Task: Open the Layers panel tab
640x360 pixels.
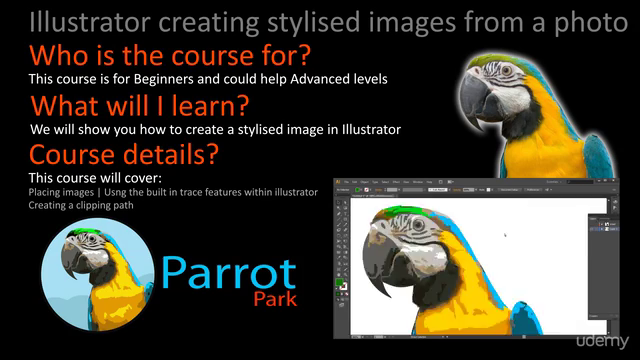Action: [x=593, y=219]
